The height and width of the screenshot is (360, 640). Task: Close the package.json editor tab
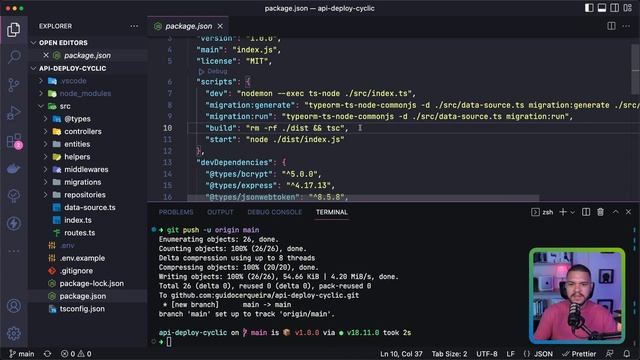220,26
